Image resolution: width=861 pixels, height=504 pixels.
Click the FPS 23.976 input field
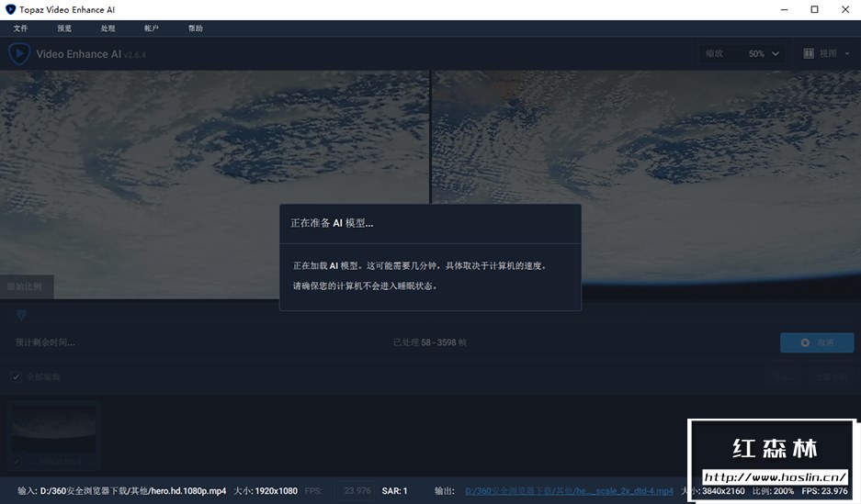(x=354, y=491)
